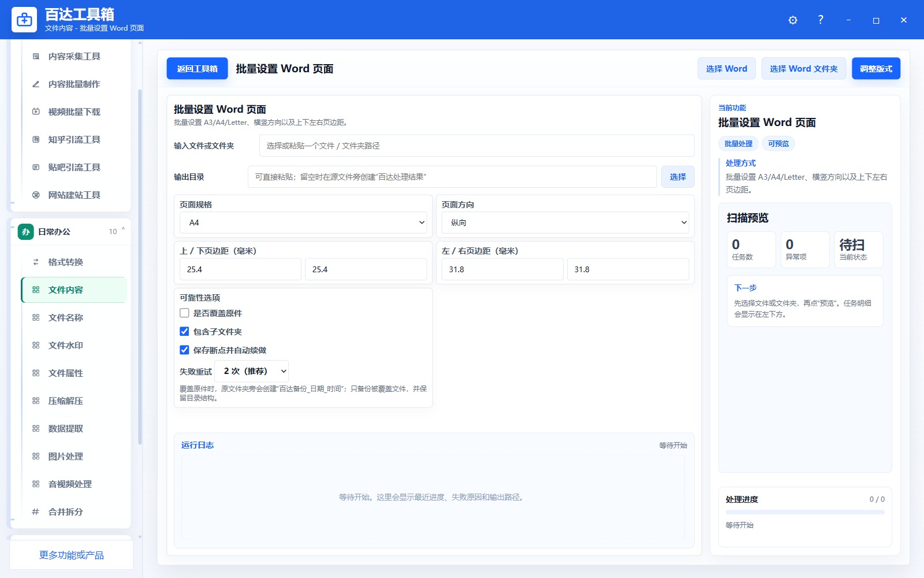Select 格式转换 in the sidebar
This screenshot has width=924, height=578.
tap(74, 262)
